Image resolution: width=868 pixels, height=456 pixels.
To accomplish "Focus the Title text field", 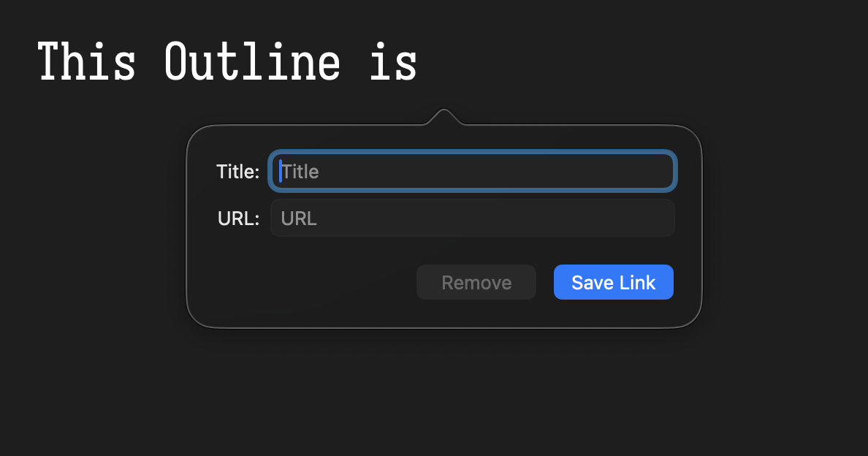I will coord(472,172).
